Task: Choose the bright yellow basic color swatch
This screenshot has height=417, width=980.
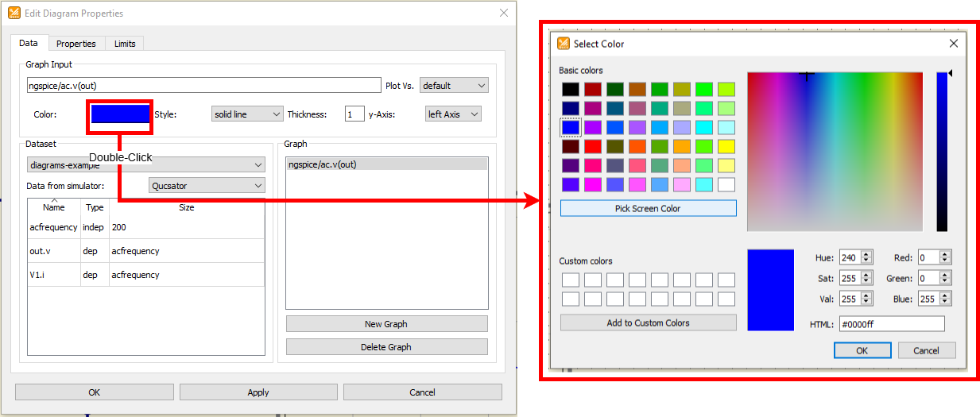Action: (726, 147)
